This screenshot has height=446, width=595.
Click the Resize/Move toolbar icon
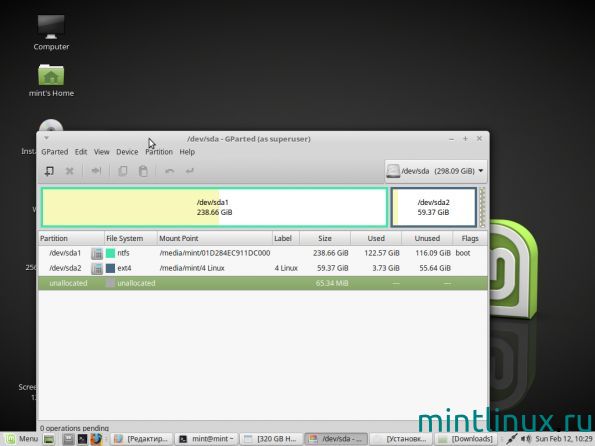tap(96, 171)
